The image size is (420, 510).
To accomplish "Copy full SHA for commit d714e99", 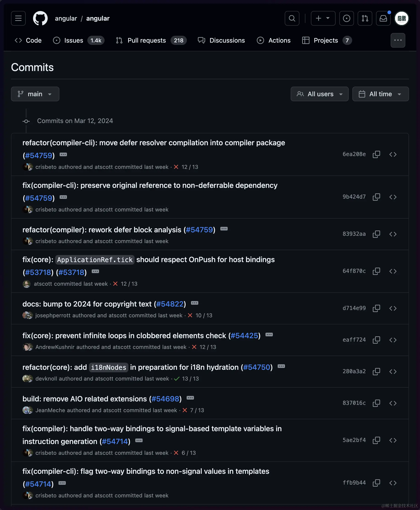I will (x=376, y=308).
